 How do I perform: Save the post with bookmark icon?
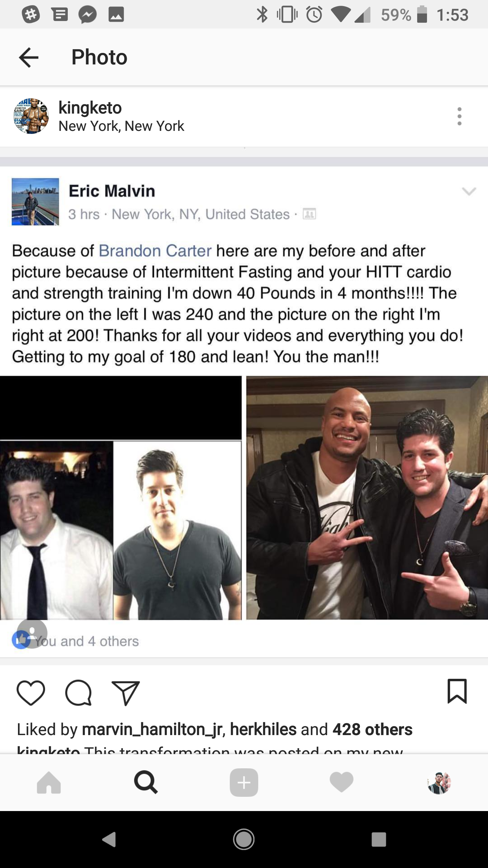(x=457, y=691)
